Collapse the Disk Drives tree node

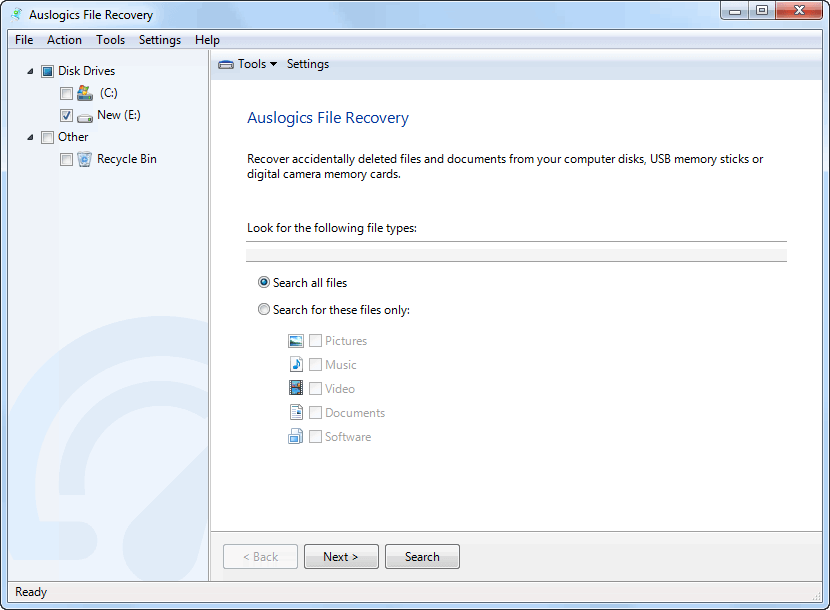[31, 71]
